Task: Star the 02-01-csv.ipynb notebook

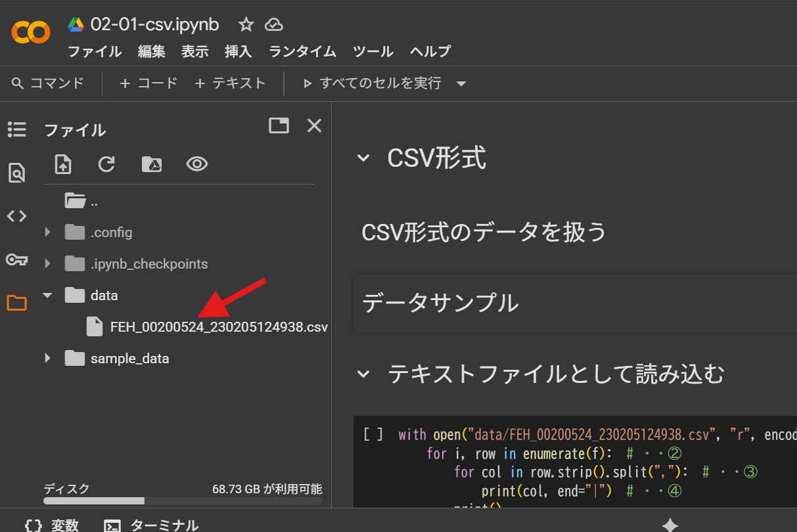Action: tap(246, 25)
